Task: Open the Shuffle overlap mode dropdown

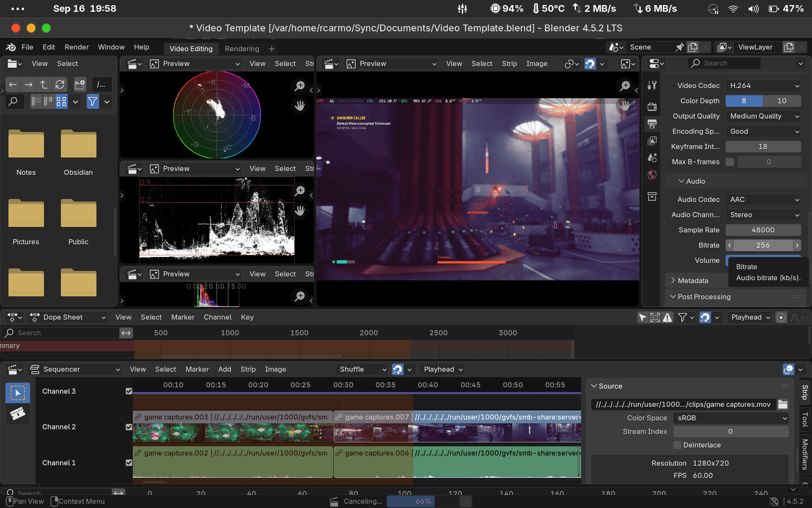Action: tap(362, 369)
